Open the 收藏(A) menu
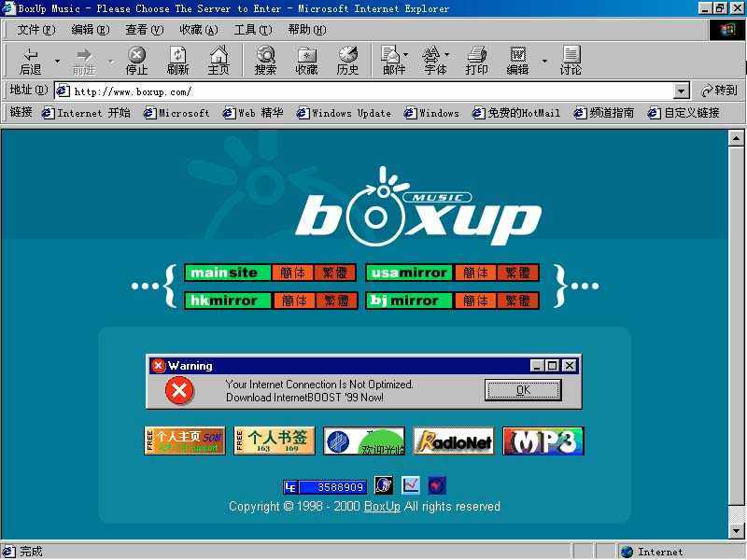This screenshot has height=560, width=747. (199, 30)
